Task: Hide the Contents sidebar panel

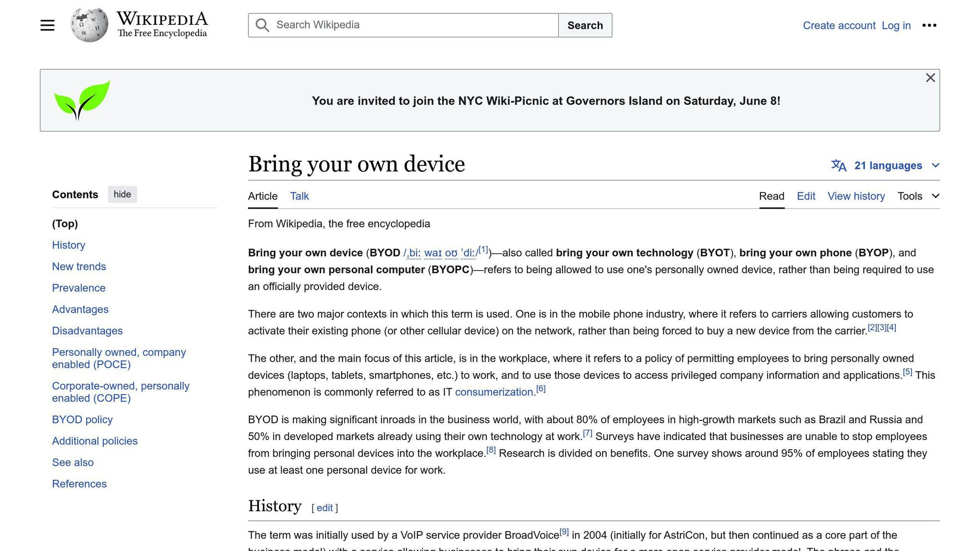Action: tap(122, 194)
